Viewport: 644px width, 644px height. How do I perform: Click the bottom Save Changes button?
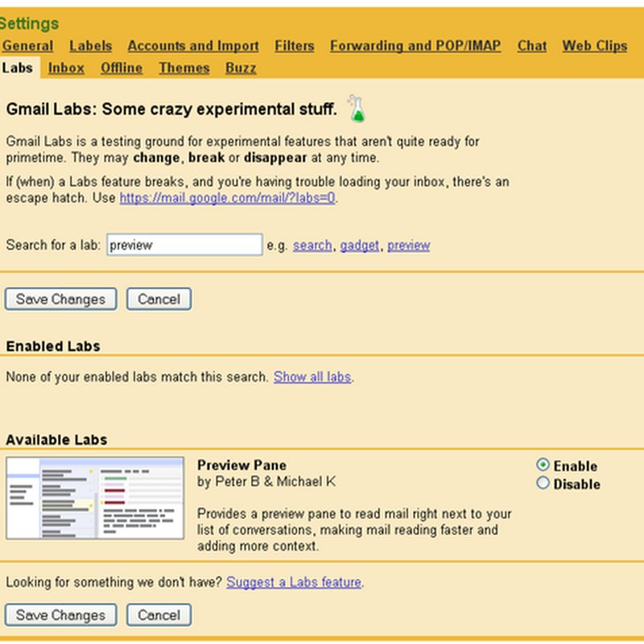tap(61, 615)
